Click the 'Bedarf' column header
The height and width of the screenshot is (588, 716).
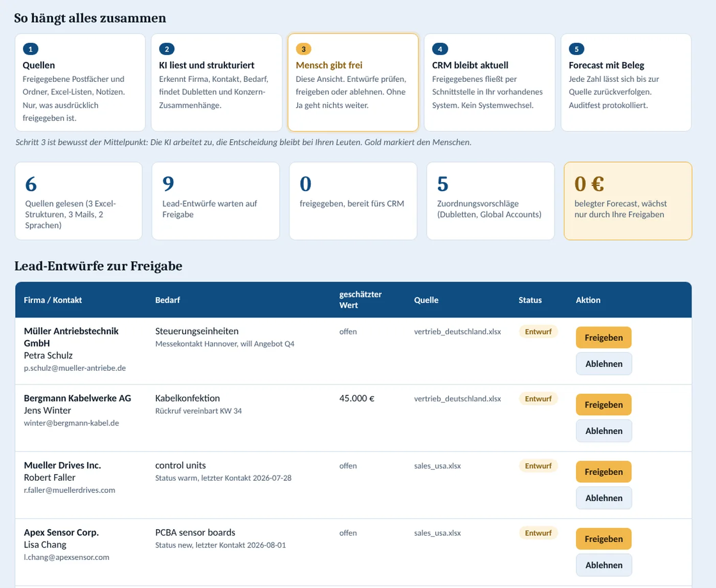click(168, 300)
